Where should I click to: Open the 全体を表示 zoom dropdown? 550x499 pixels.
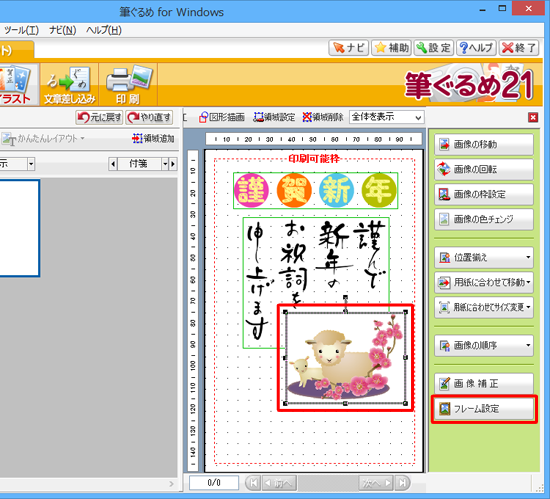387,117
